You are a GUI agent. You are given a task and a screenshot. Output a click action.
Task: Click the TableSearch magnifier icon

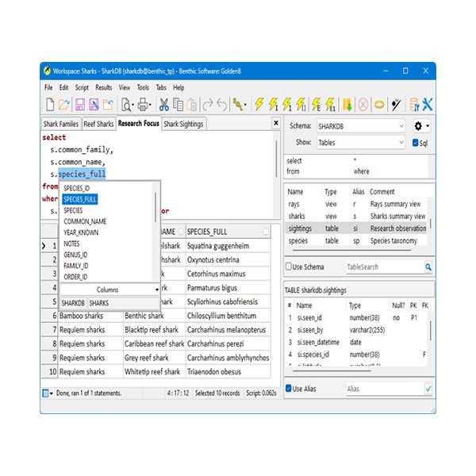[428, 268]
